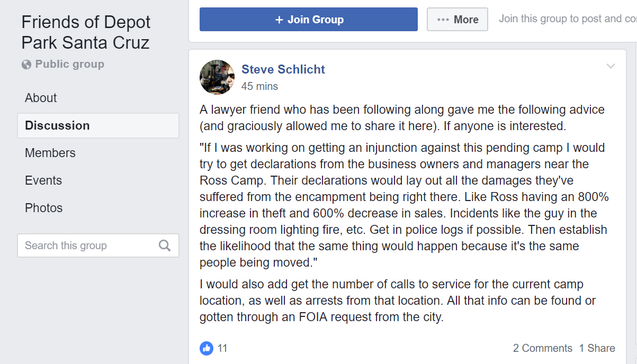Viewport: 637px width, 364px height.
Task: Open the More options dropdown button
Action: [x=457, y=20]
